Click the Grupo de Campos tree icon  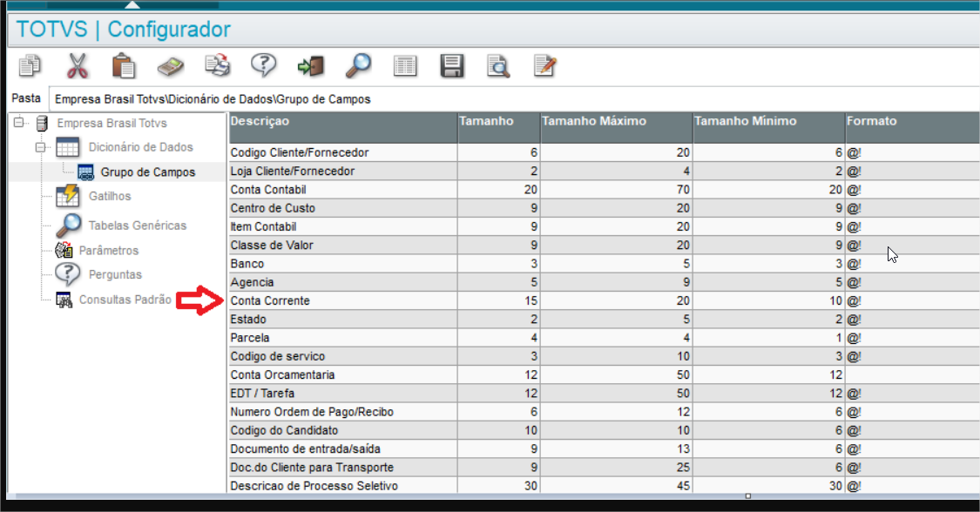point(85,172)
